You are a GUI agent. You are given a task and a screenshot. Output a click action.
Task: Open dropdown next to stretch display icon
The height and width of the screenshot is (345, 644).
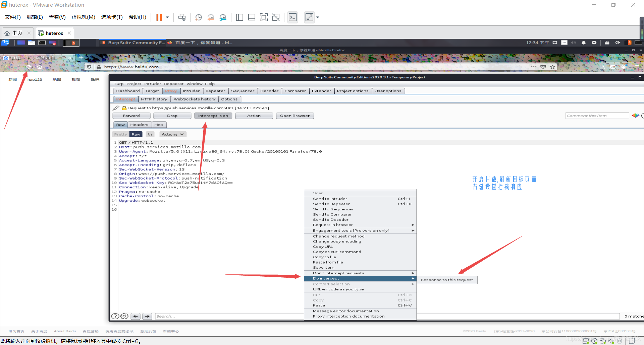pos(318,17)
